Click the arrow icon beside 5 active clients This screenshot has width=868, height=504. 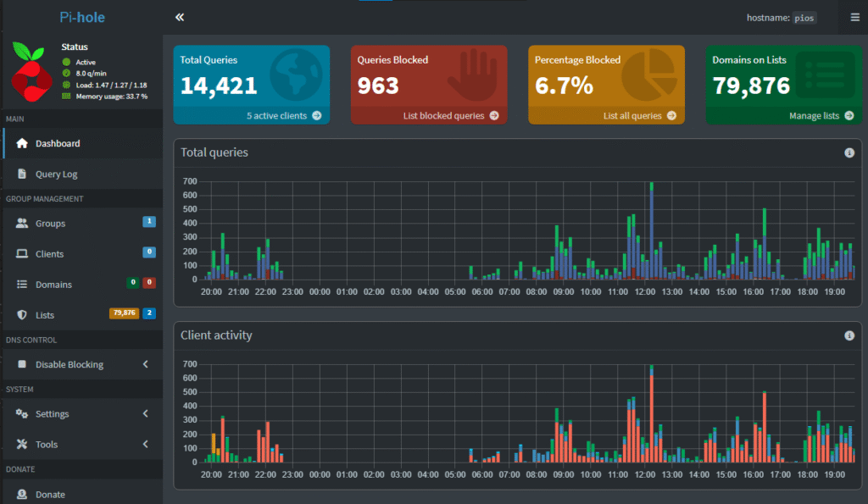pos(316,115)
